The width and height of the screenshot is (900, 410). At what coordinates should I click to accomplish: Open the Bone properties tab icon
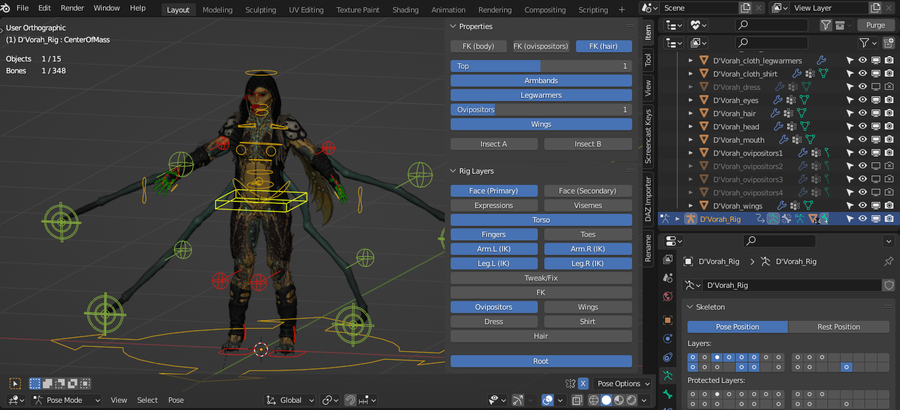tap(668, 394)
